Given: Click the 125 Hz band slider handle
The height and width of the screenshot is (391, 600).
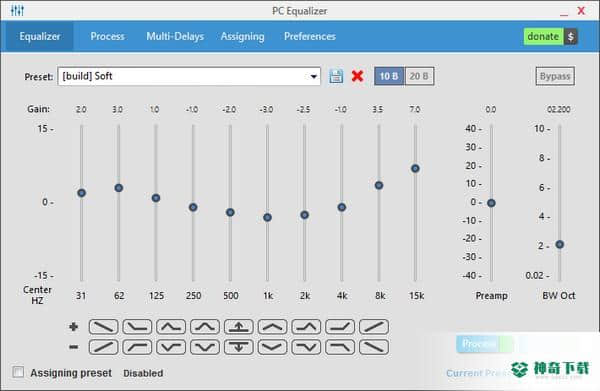Looking at the screenshot, I should (x=156, y=198).
